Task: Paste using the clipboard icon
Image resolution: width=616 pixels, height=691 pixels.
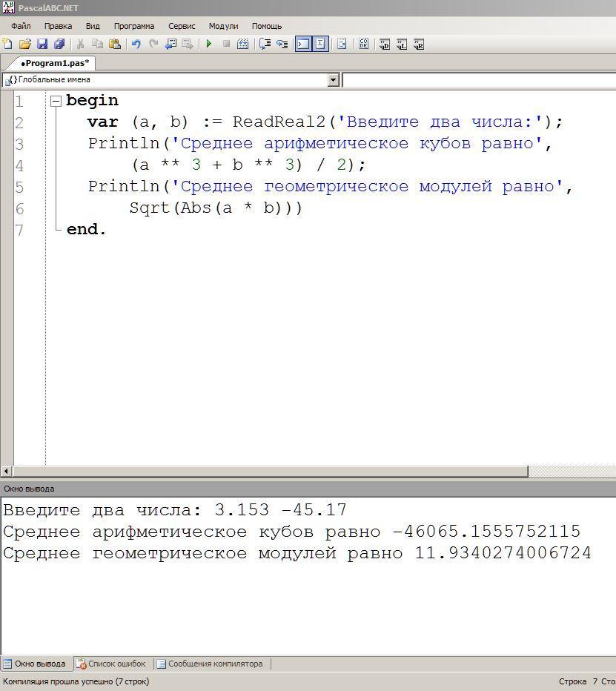Action: pos(115,44)
